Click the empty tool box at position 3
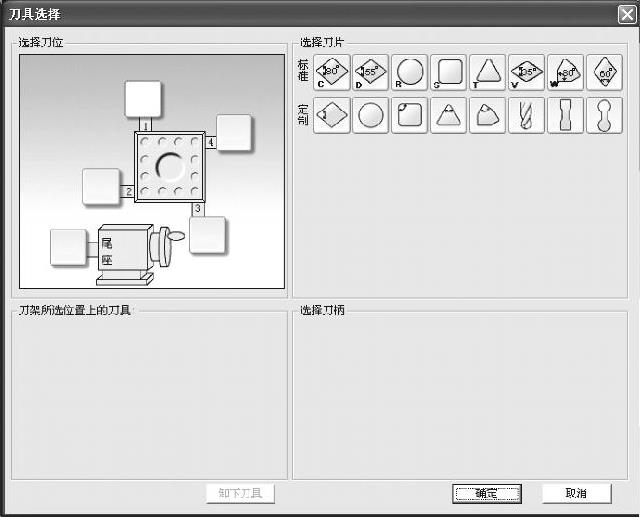The height and width of the screenshot is (517, 640). [207, 235]
